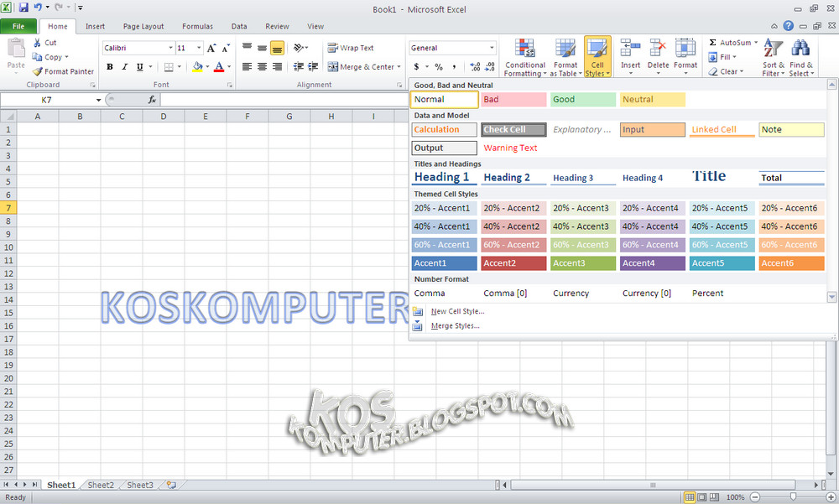Image resolution: width=839 pixels, height=504 pixels.
Task: Switch to the Page Layout tab
Action: coord(143,26)
